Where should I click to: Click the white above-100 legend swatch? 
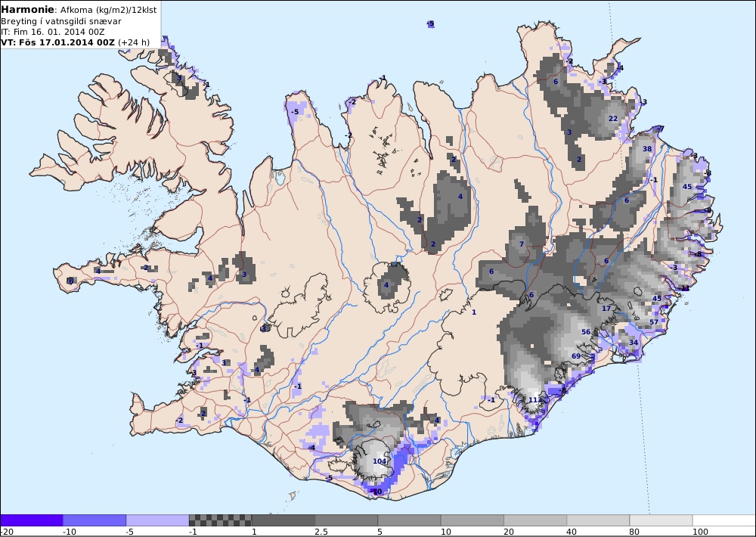click(x=724, y=520)
